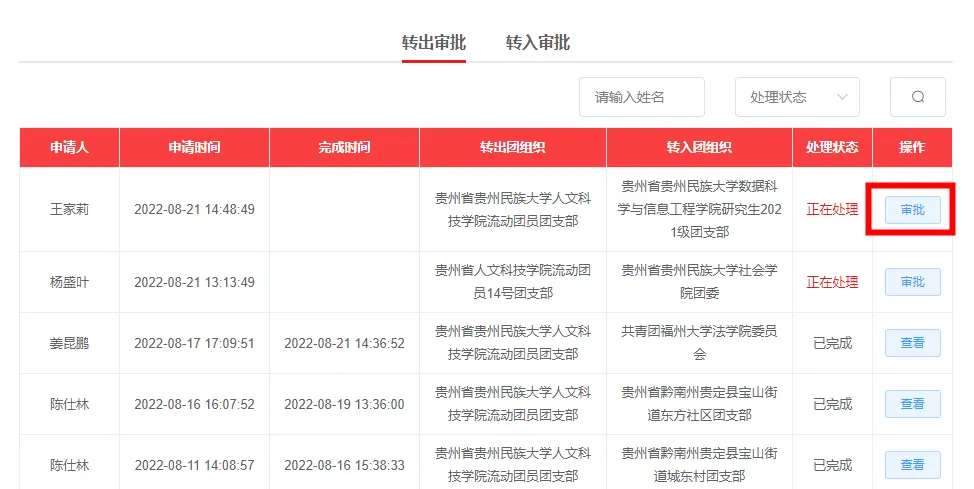Click 陈仕林 in the 2022-08-11 row

tap(70, 465)
